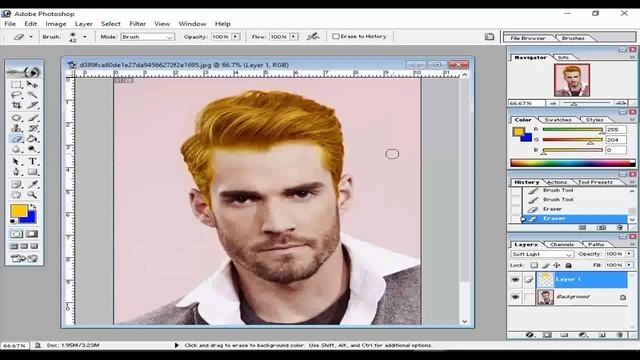
Task: Select the Slice tool
Action: click(32, 105)
